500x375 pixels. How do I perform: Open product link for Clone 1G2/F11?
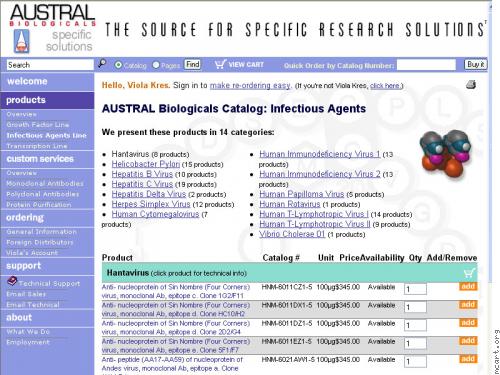pos(176,291)
